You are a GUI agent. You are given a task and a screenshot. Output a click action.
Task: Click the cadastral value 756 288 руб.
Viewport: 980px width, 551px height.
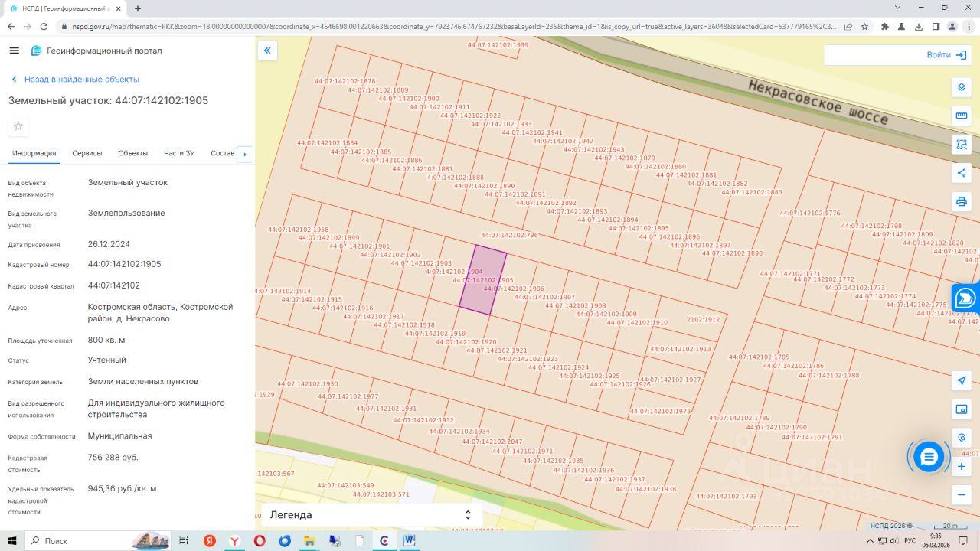point(113,458)
